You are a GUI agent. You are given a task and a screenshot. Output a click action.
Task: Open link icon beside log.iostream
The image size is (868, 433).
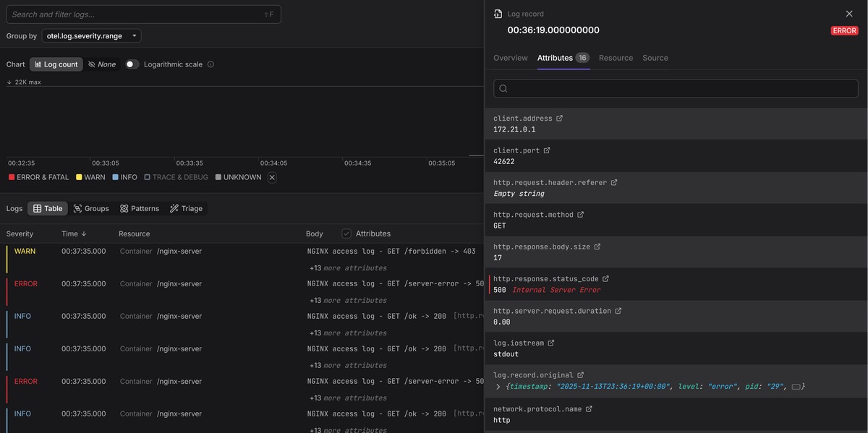(x=551, y=343)
